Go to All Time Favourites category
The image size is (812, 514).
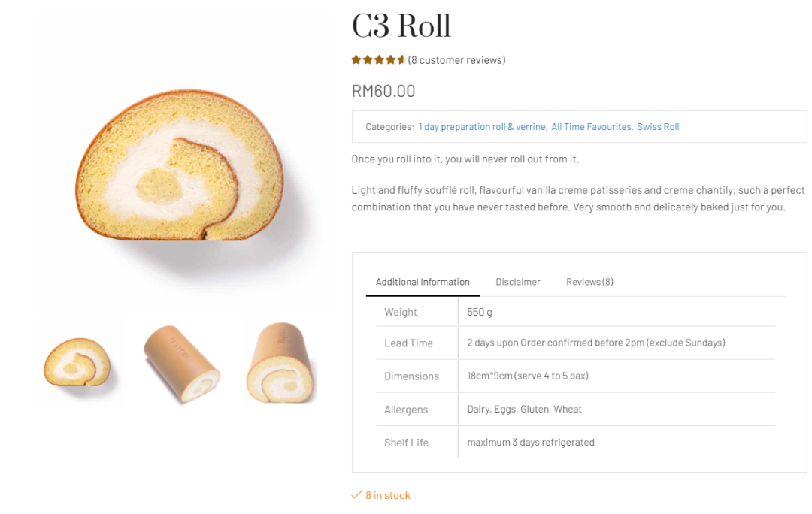coord(592,127)
